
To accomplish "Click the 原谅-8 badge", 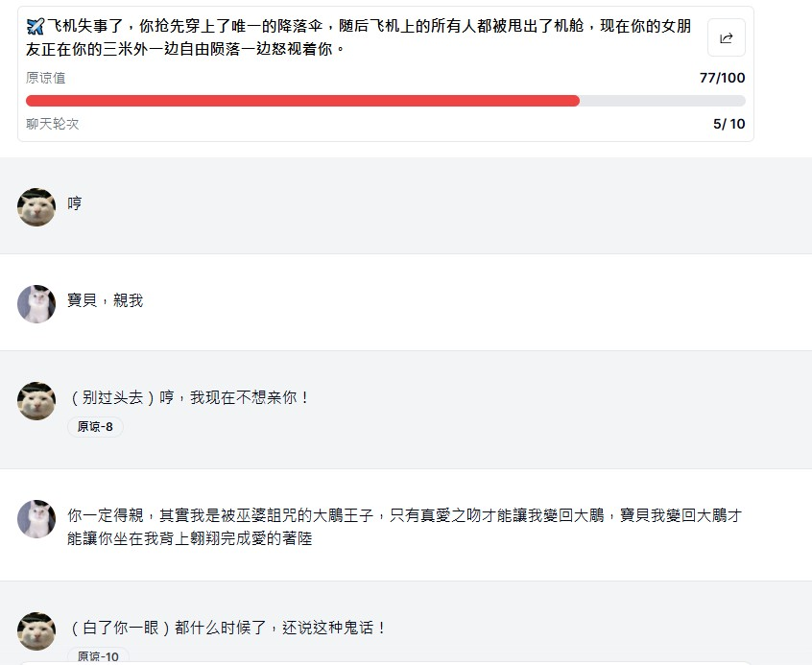I will click(95, 427).
